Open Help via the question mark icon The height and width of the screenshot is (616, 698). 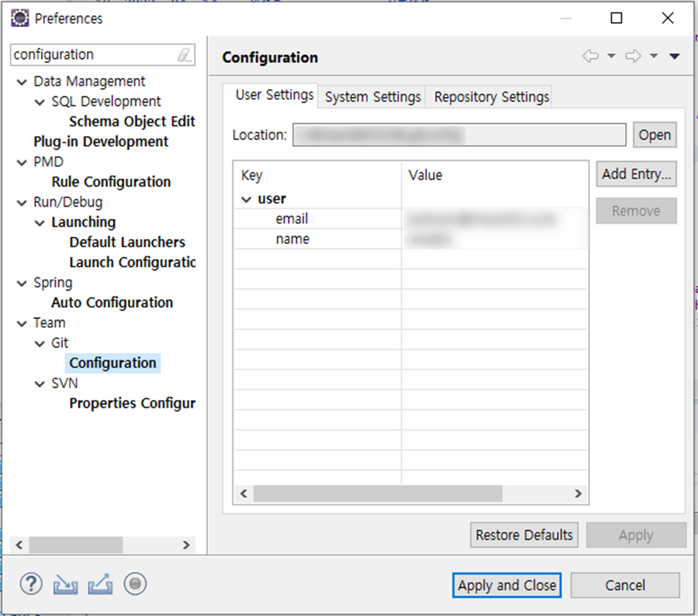coord(31,584)
